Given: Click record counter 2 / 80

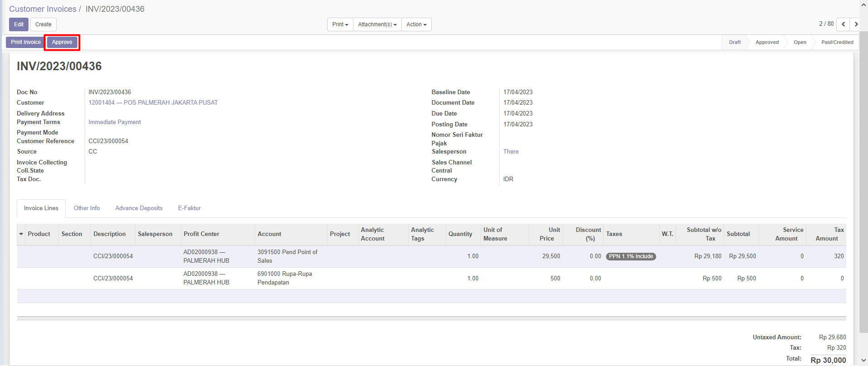Looking at the screenshot, I should click(x=826, y=24).
